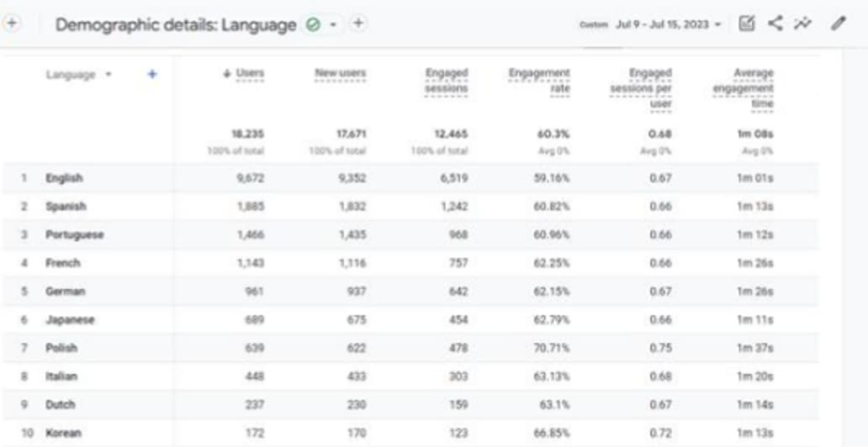This screenshot has height=447, width=868.
Task: Click the edit comparisons chart icon
Action: click(746, 24)
